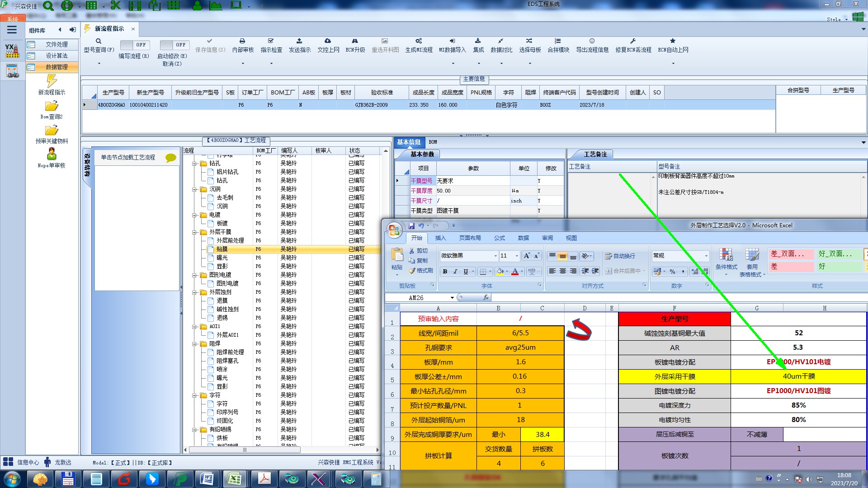868x488 pixels.
Task: Click the 型号查询 search icon
Action: coord(99,41)
